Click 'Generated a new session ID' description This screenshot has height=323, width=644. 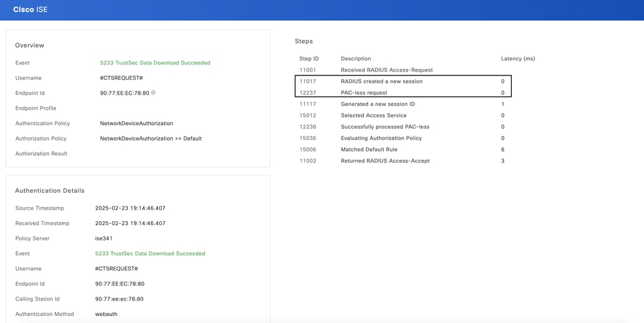tap(378, 104)
